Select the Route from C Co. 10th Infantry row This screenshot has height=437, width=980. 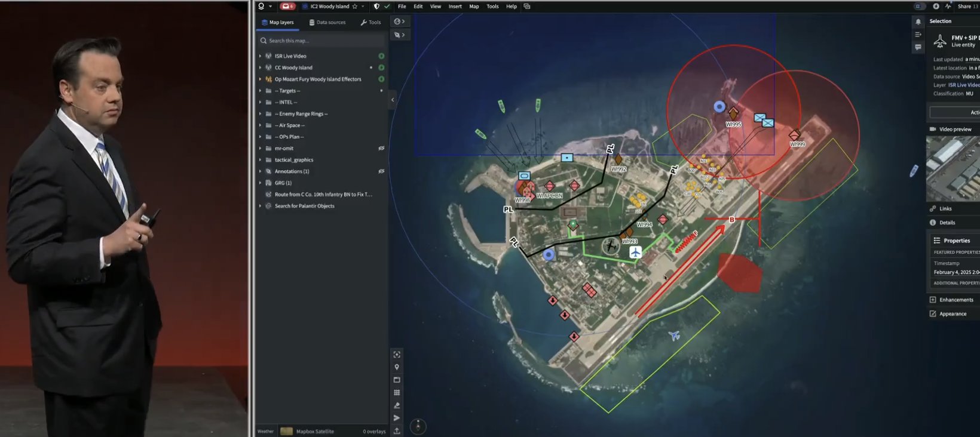click(323, 195)
